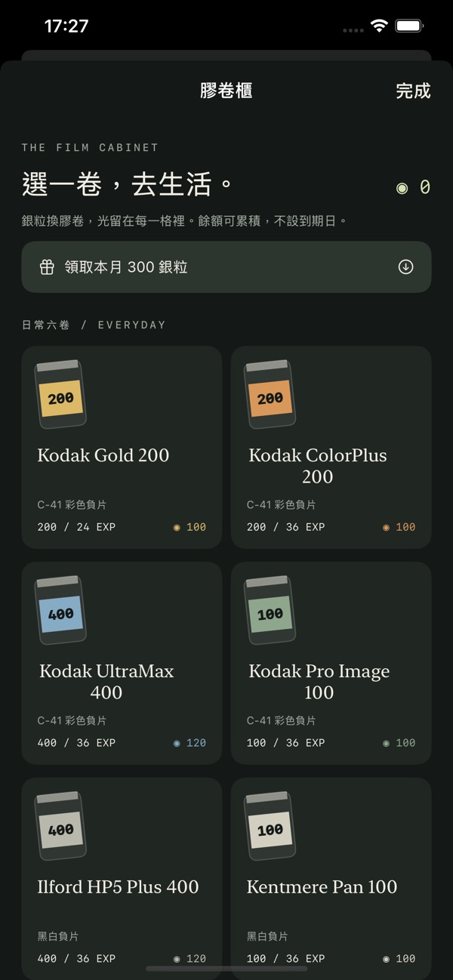Tap '100 / 36 EXP' on the Kodak Pro Image card
The width and height of the screenshot is (453, 980).
(x=285, y=743)
